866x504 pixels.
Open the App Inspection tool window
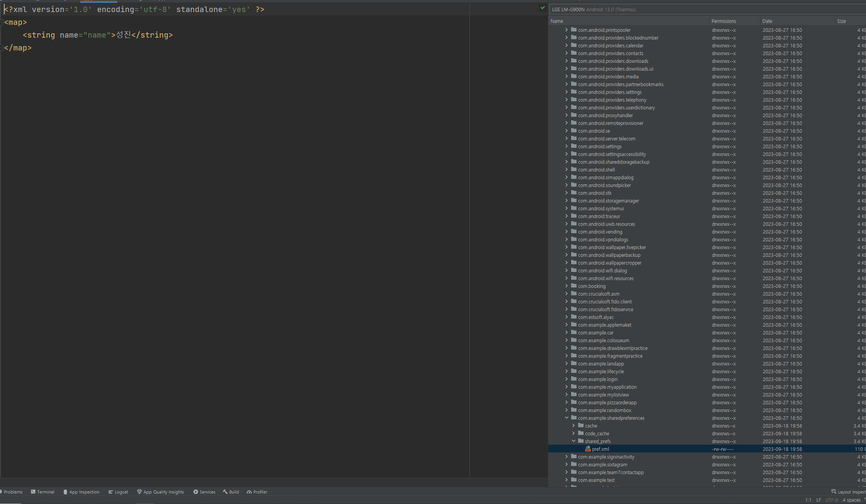[81, 492]
